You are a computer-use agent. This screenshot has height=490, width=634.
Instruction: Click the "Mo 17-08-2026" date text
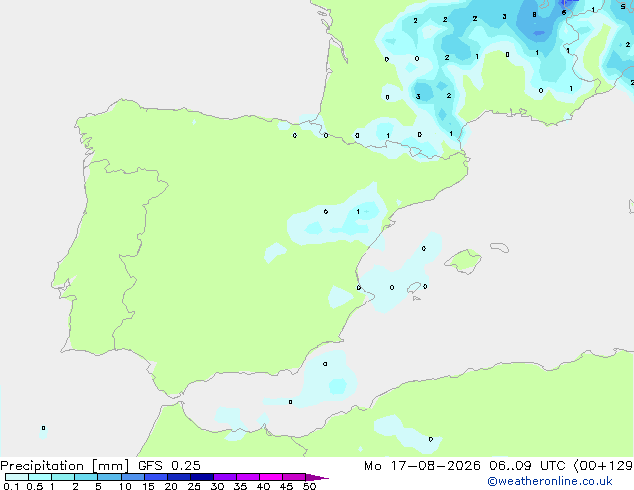point(422,466)
